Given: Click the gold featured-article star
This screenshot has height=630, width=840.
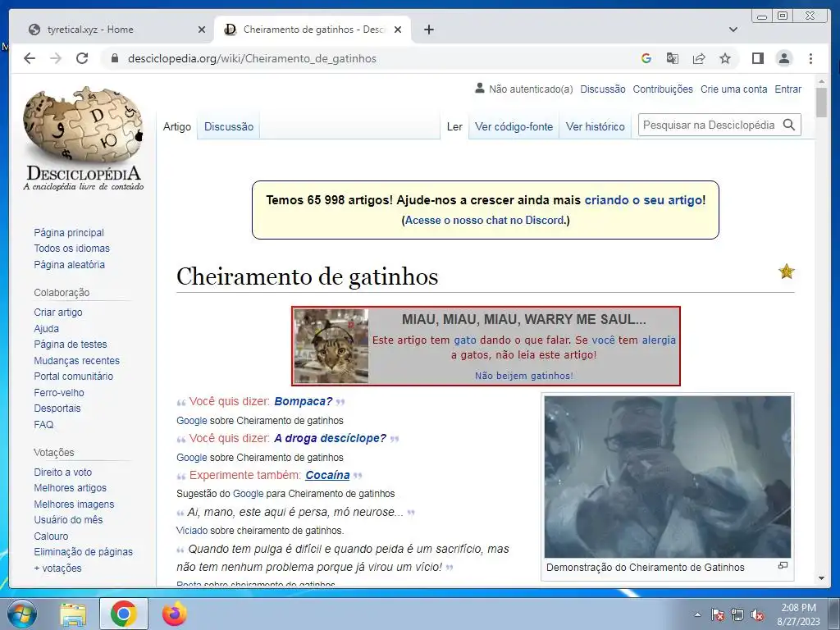Looking at the screenshot, I should [x=787, y=272].
